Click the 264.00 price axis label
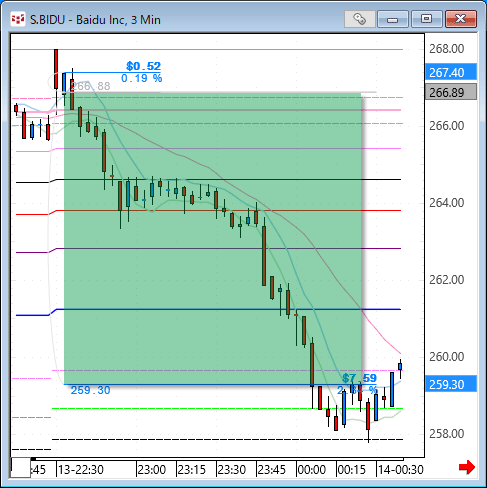This screenshot has width=487, height=488. tap(447, 203)
